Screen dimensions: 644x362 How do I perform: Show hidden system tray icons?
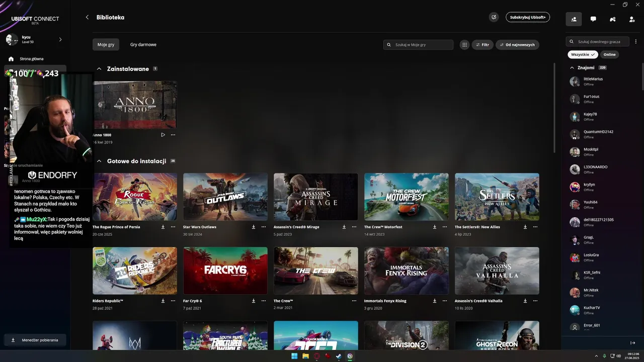point(597,356)
